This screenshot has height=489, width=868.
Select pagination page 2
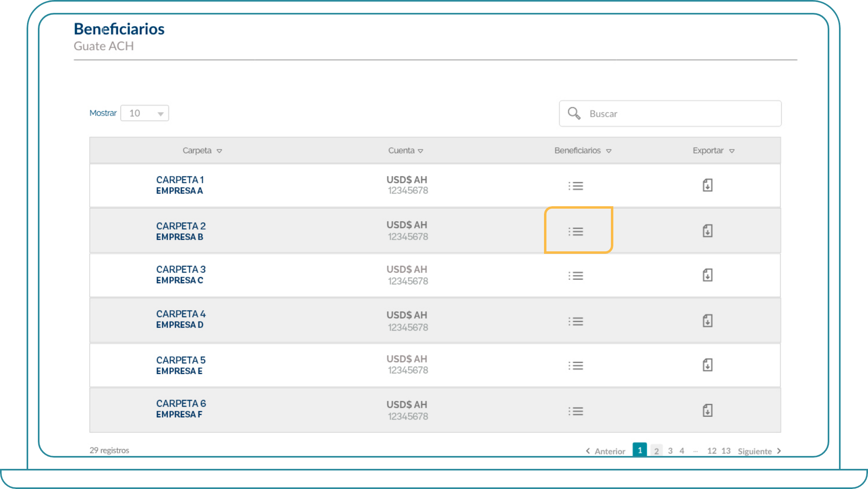pyautogui.click(x=656, y=451)
